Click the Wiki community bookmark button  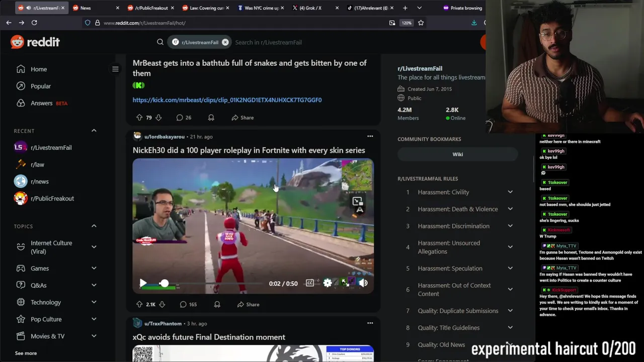(457, 154)
